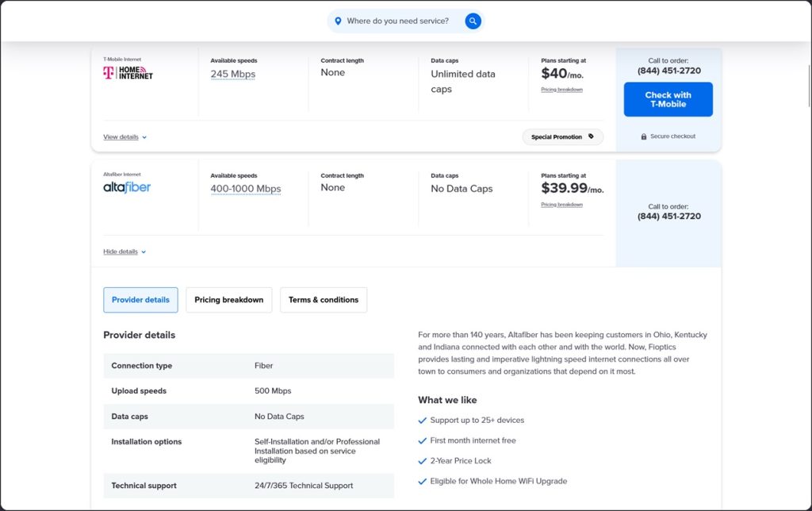The image size is (812, 511).
Task: Collapse Hide details for altafiber plan
Action: point(121,252)
